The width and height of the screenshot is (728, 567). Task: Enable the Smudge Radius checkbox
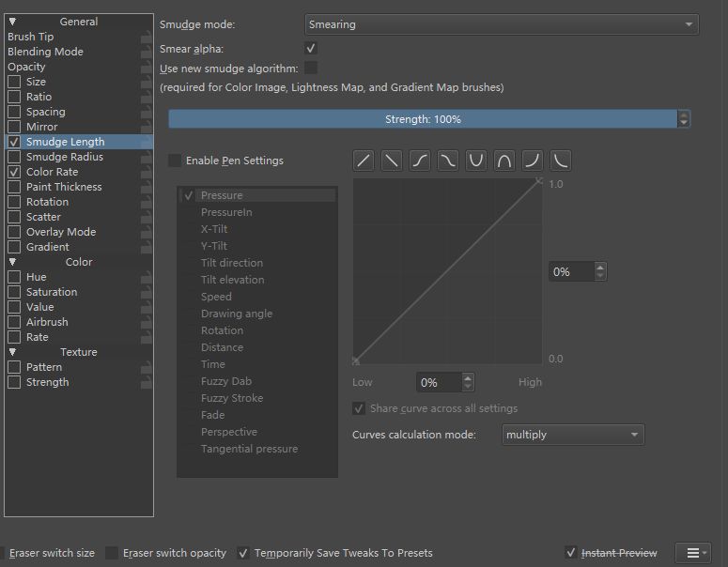[14, 157]
